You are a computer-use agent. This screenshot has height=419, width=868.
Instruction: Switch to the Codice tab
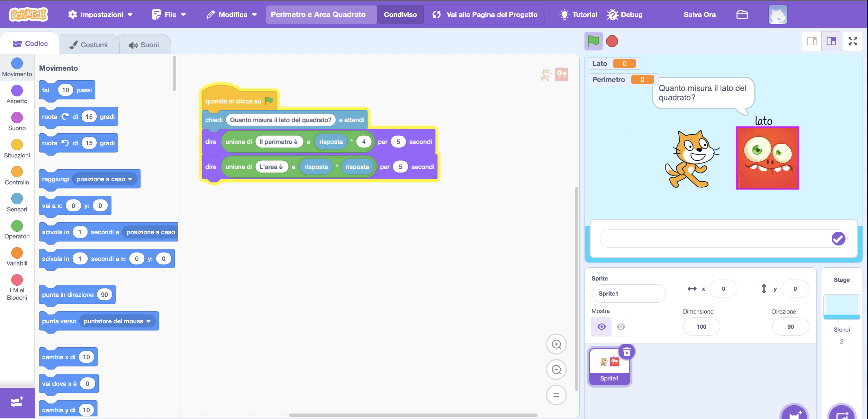point(30,43)
